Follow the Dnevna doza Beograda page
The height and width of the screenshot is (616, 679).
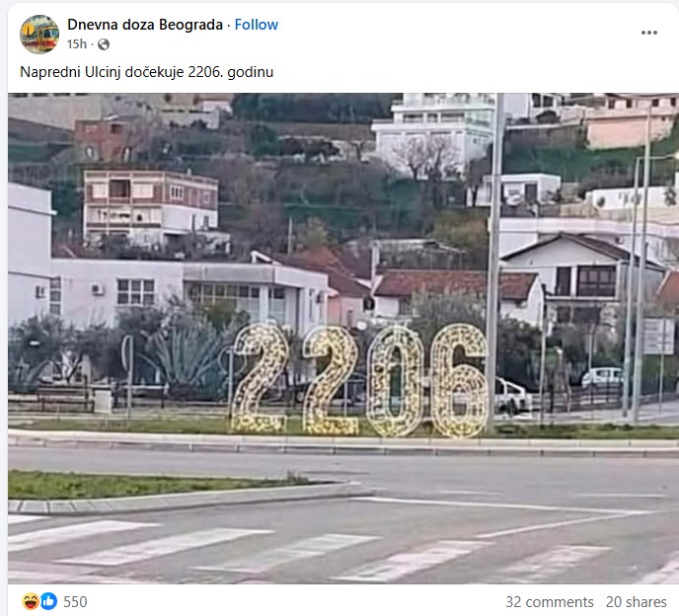[x=257, y=25]
